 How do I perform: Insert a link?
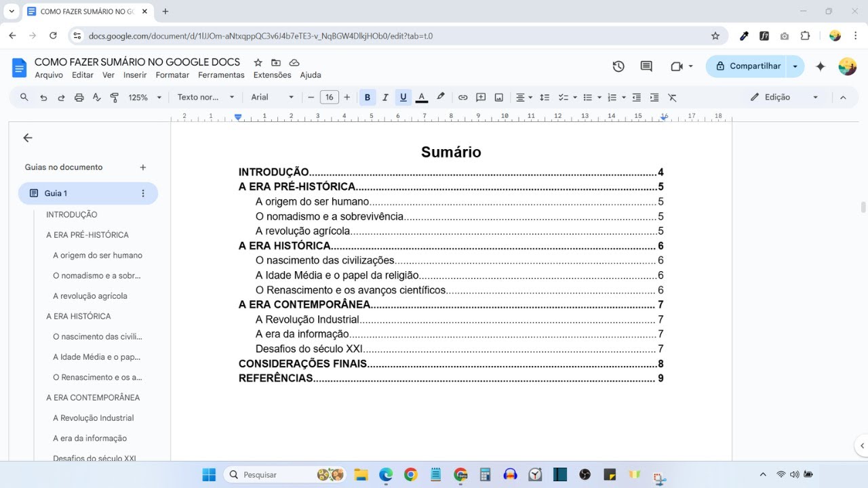point(462,98)
